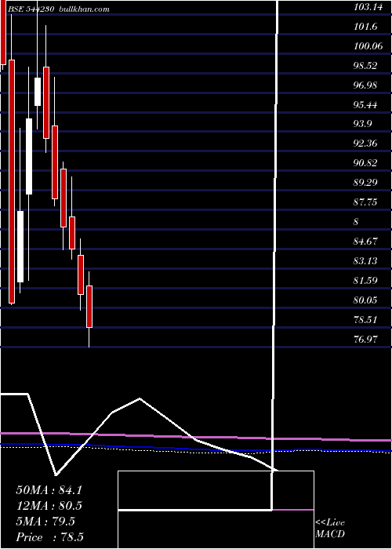
Task: Select the 95.44 price axis label
Action: [x=365, y=104]
